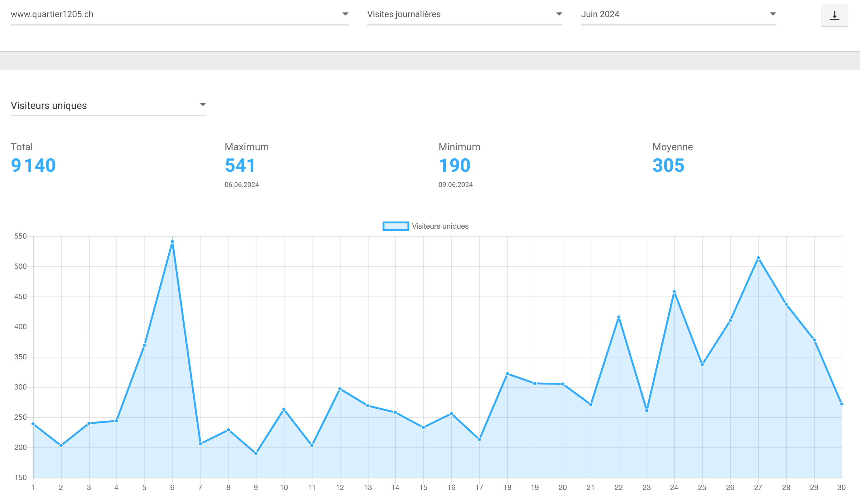Click the day 1 data point
Image resolution: width=860 pixels, height=504 pixels.
click(33, 424)
